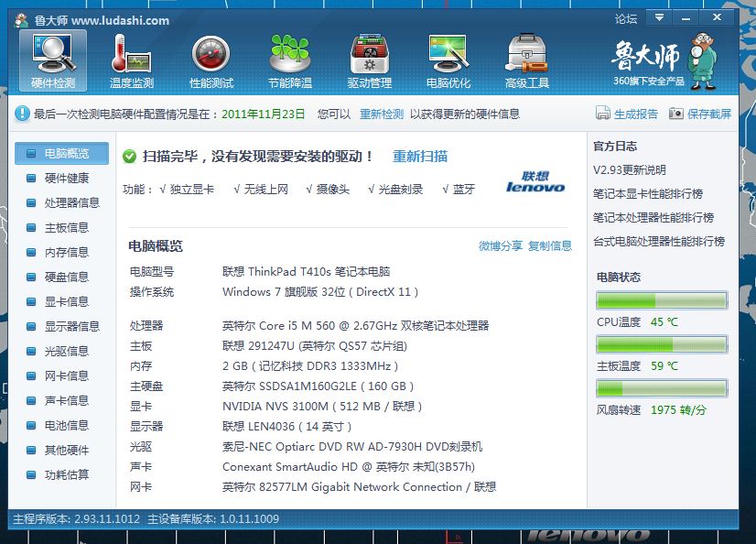Click 重新检测 to re-detect hardware
This screenshot has width=756, height=544.
(x=382, y=114)
